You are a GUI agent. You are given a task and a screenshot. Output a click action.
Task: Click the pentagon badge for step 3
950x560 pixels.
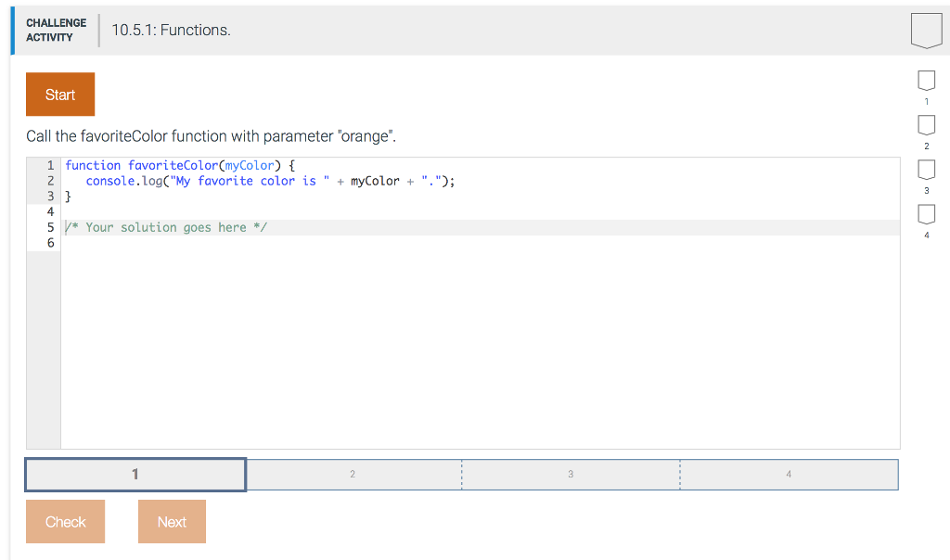coord(925,170)
